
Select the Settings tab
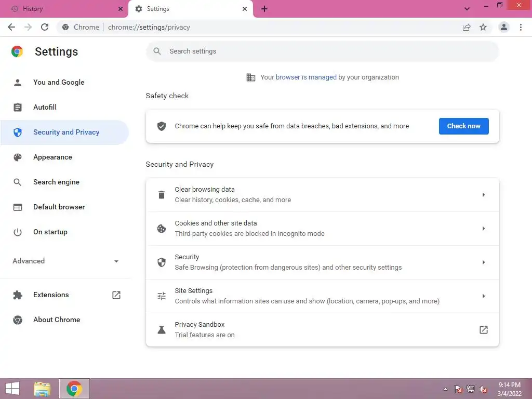(190, 9)
